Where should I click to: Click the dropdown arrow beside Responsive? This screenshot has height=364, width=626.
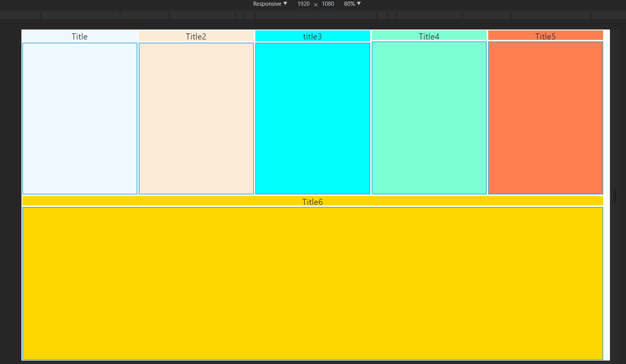click(x=285, y=4)
